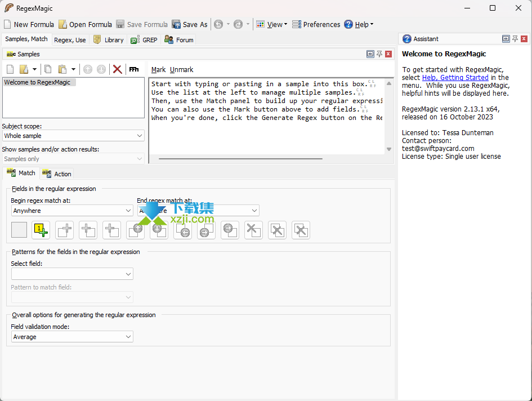
Task: Click the Undo arrow icon
Action: coord(218,24)
